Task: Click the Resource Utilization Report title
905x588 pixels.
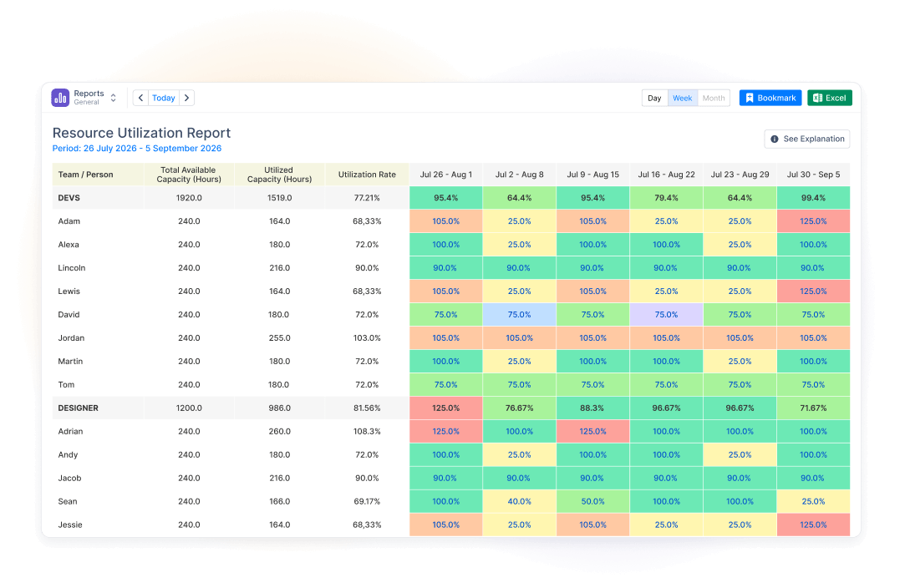Action: tap(141, 133)
